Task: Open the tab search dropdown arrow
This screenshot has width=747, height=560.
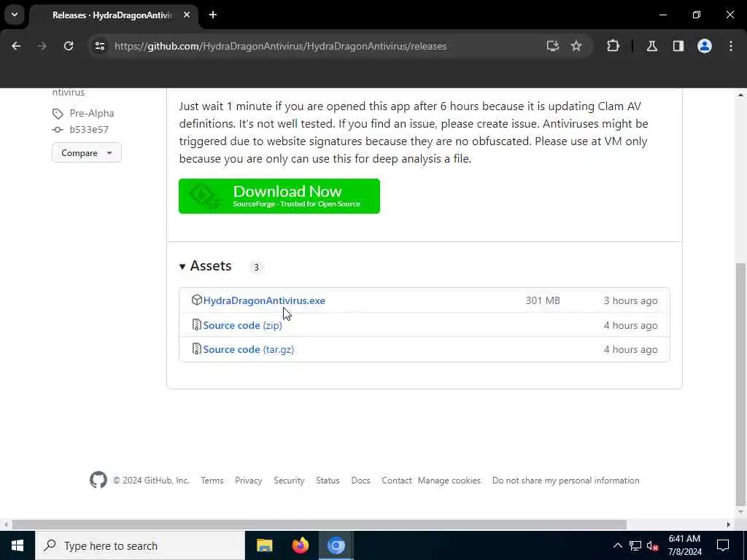Action: click(15, 15)
